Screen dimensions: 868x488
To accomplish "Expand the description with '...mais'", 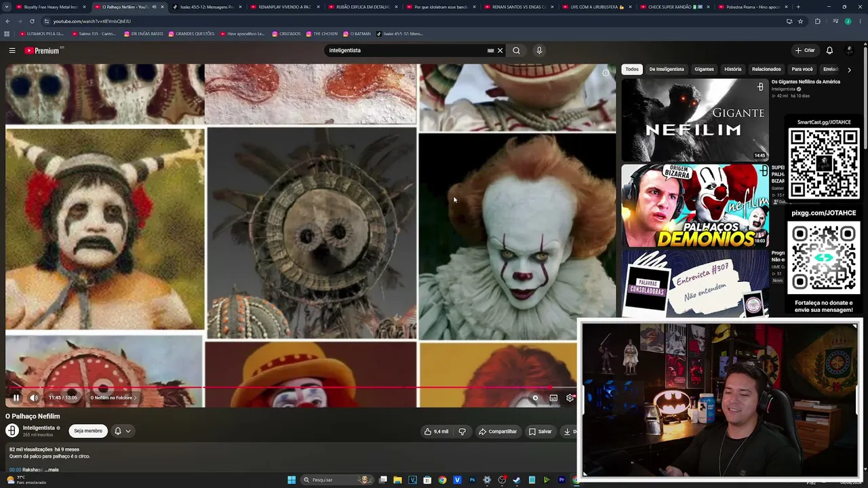I will pos(52,470).
